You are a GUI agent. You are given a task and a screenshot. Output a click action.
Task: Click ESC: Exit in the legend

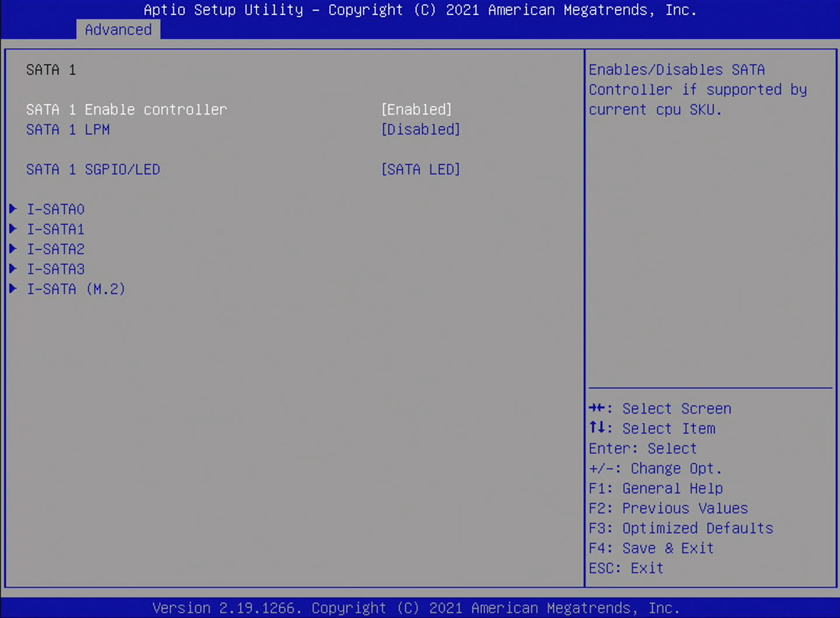[x=625, y=568]
